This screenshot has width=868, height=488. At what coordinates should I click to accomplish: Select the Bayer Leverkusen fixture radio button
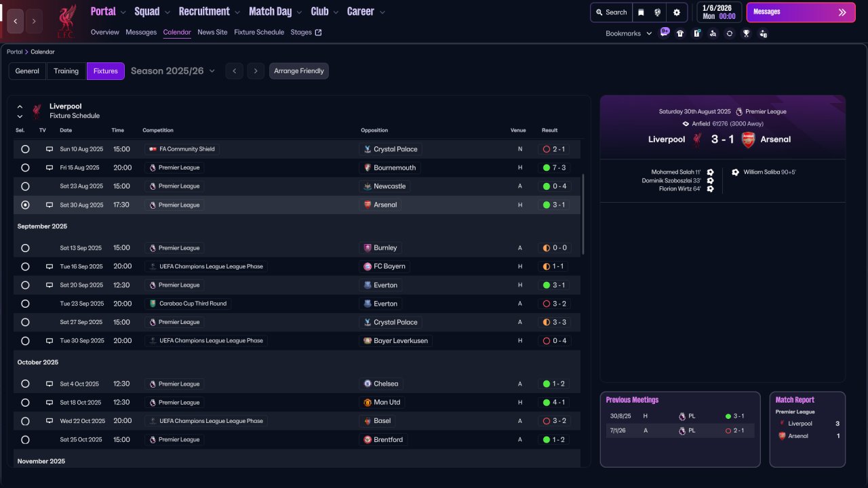click(25, 341)
